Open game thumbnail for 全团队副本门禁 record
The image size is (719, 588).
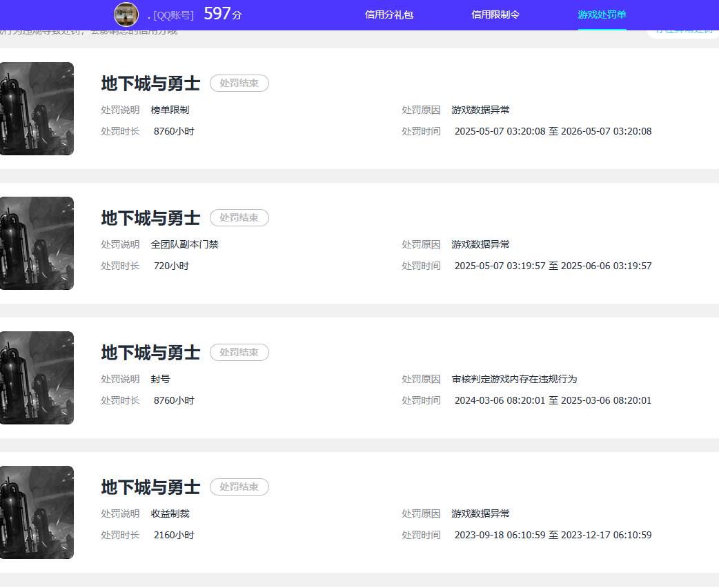(37, 243)
